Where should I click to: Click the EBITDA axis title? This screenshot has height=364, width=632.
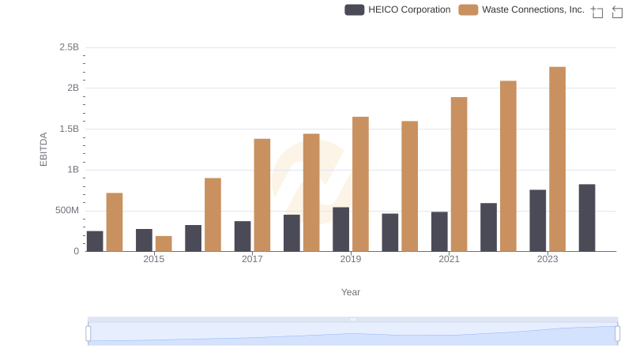click(x=43, y=149)
